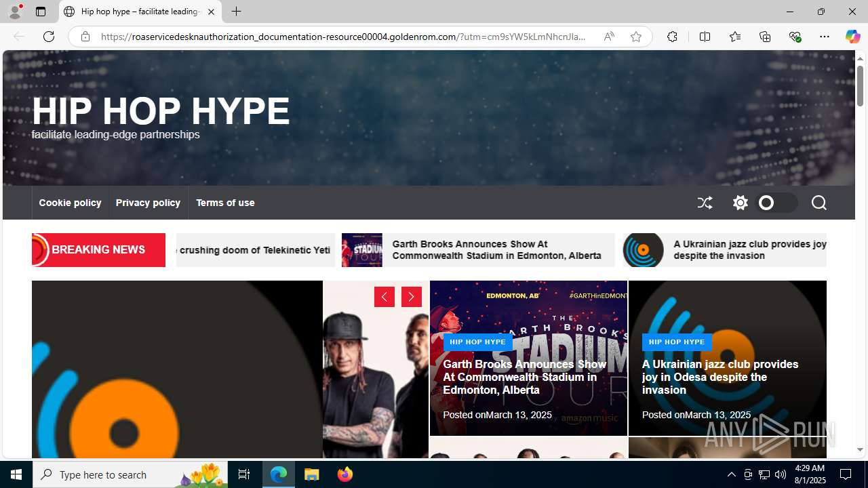Open site search magnifier icon
Image resolution: width=868 pixels, height=488 pixels.
[818, 203]
